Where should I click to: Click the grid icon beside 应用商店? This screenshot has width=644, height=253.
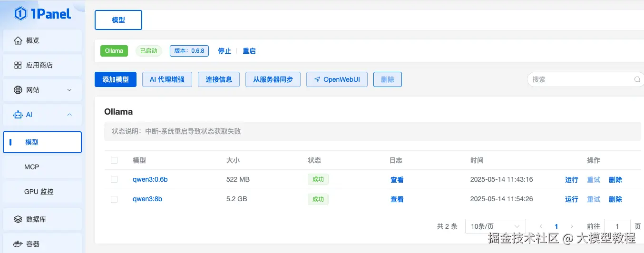[18, 65]
